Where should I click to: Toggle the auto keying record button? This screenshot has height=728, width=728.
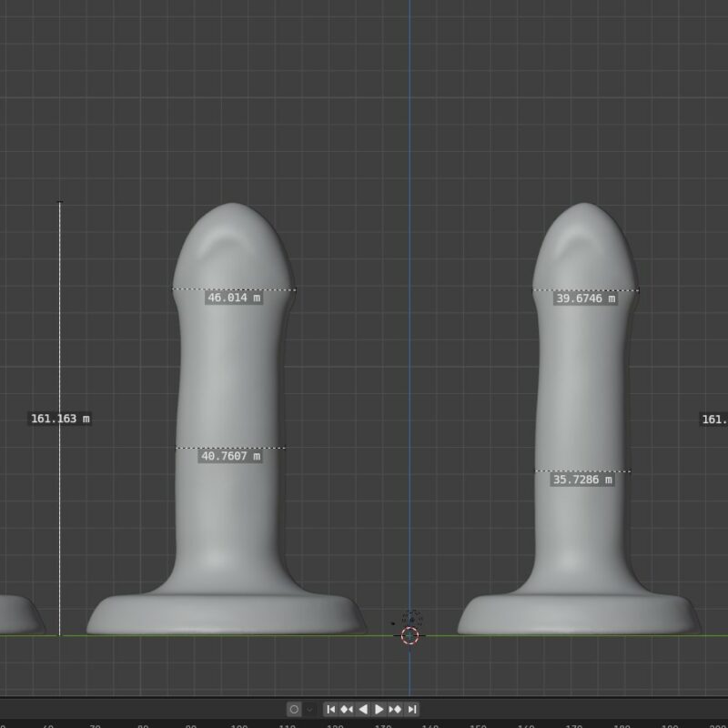294,709
